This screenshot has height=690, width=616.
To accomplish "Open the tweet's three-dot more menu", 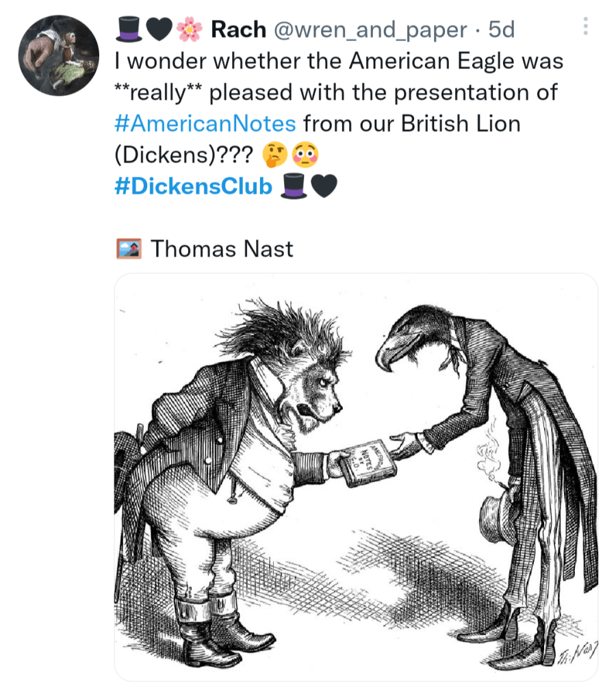I will point(585,27).
